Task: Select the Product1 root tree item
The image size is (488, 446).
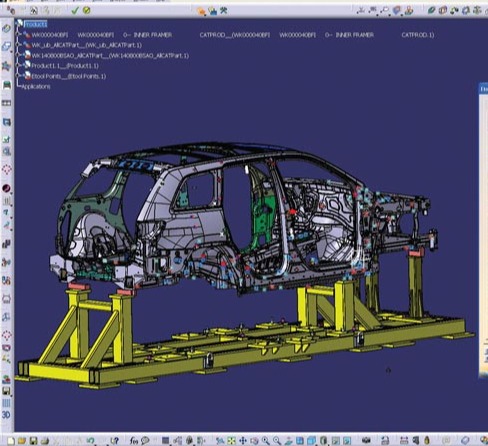Action: click(36, 24)
